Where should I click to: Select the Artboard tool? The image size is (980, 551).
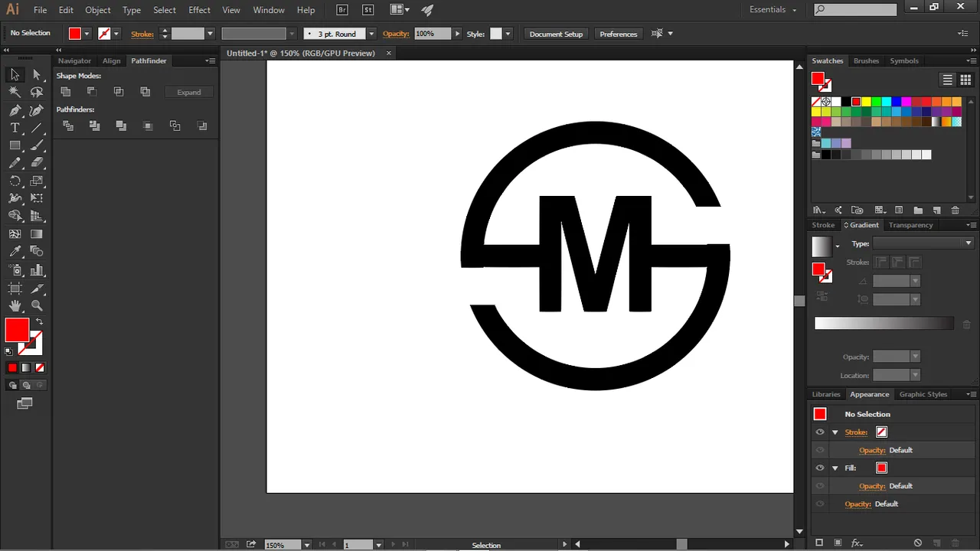[15, 288]
